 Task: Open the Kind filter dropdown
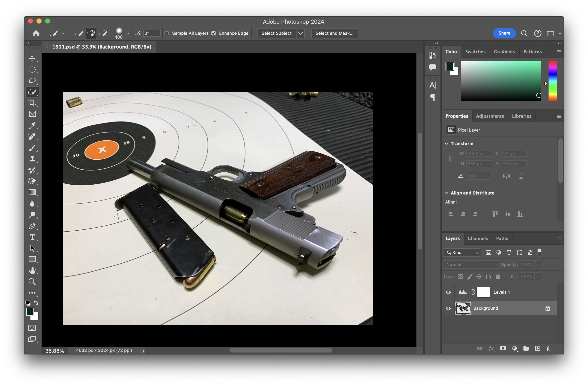pyautogui.click(x=462, y=252)
